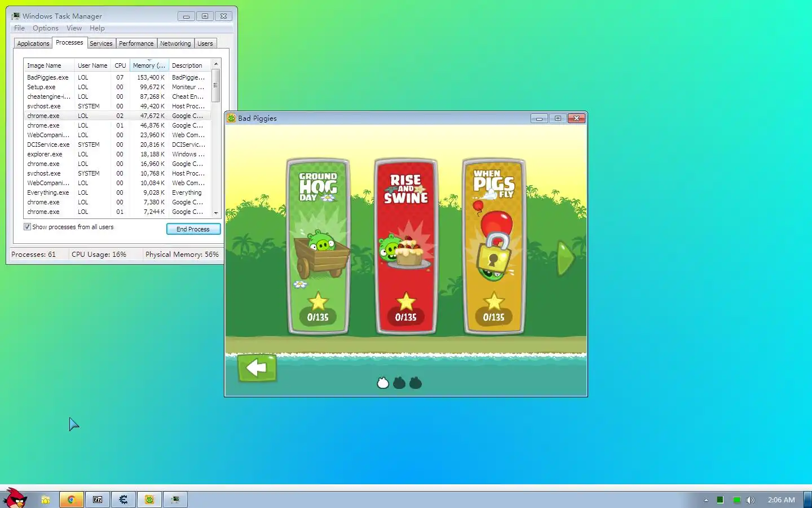Click the green back arrow button in Bad Piggies

(257, 368)
